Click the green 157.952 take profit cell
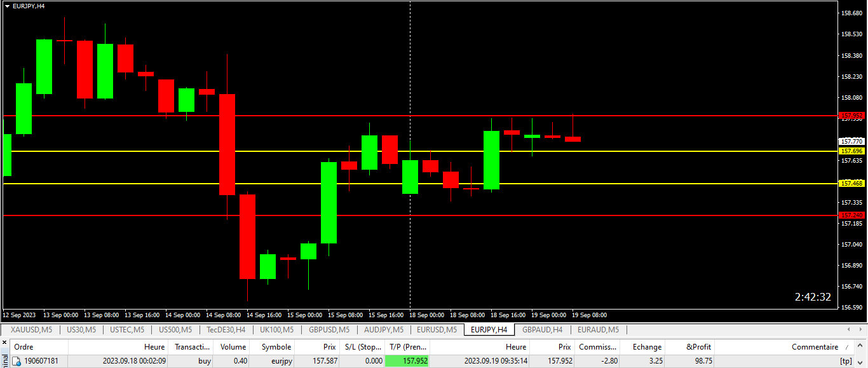 pyautogui.click(x=407, y=361)
